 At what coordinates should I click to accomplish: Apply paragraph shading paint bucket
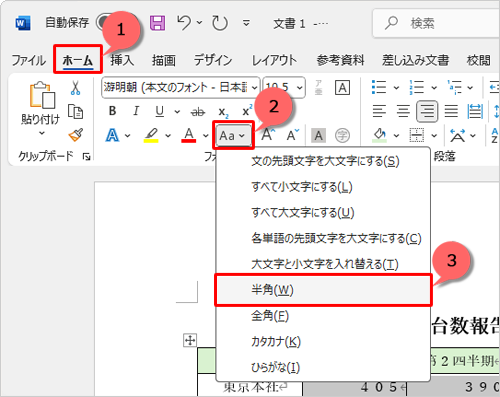coord(379,135)
